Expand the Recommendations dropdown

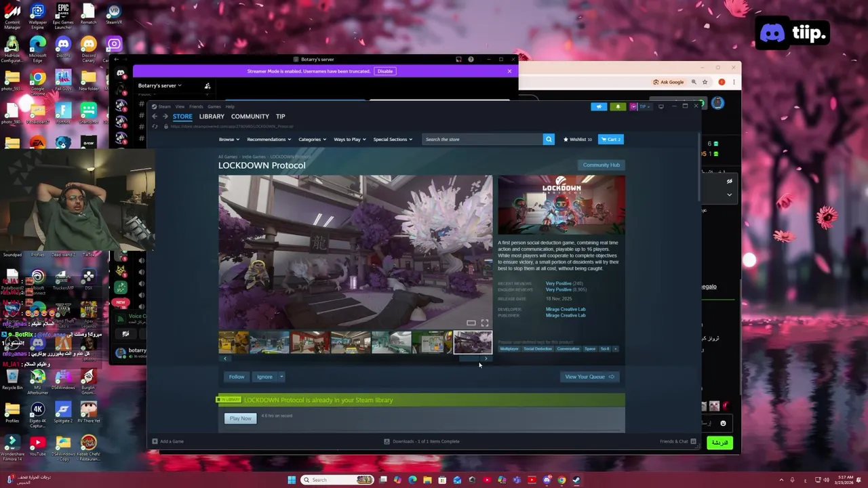pyautogui.click(x=269, y=139)
